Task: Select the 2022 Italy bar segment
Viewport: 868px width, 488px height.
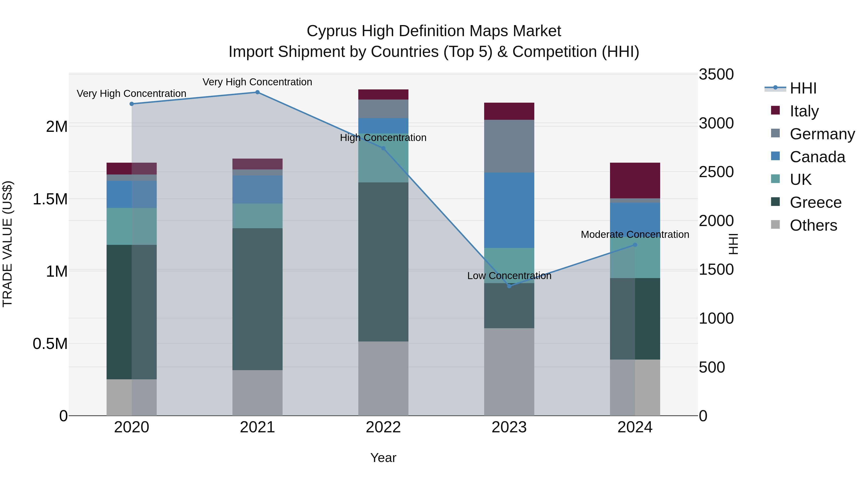Action: click(x=383, y=94)
